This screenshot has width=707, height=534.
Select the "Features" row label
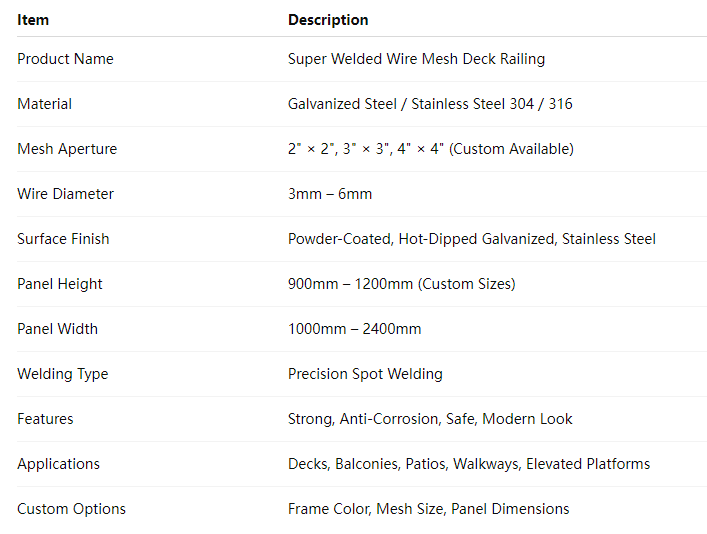click(x=45, y=419)
